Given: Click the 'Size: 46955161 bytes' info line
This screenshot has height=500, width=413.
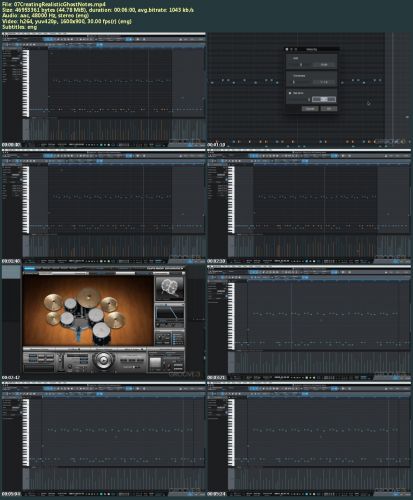Looking at the screenshot, I should click(97, 10).
